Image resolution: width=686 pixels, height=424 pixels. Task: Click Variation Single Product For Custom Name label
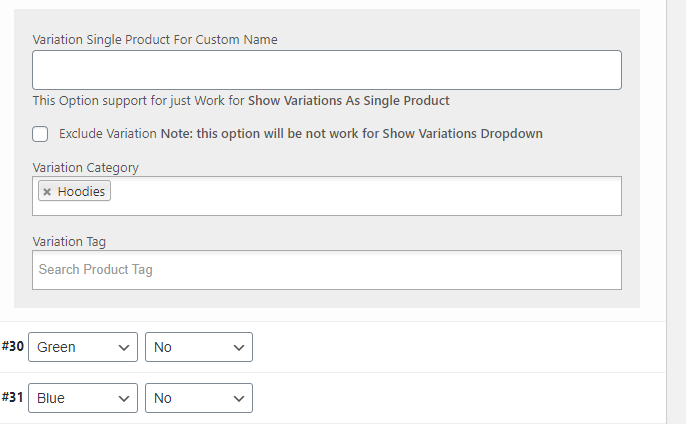pos(155,40)
